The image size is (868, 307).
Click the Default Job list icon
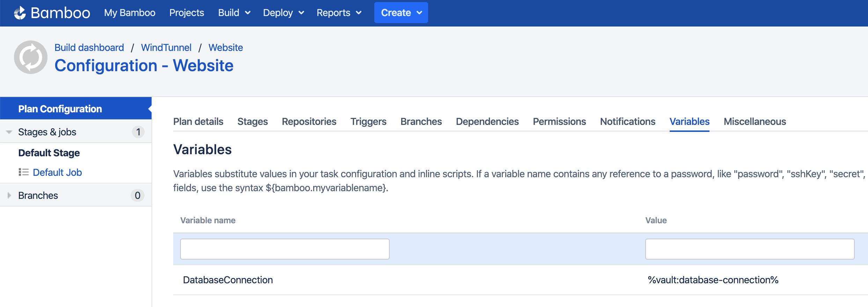[x=23, y=172]
